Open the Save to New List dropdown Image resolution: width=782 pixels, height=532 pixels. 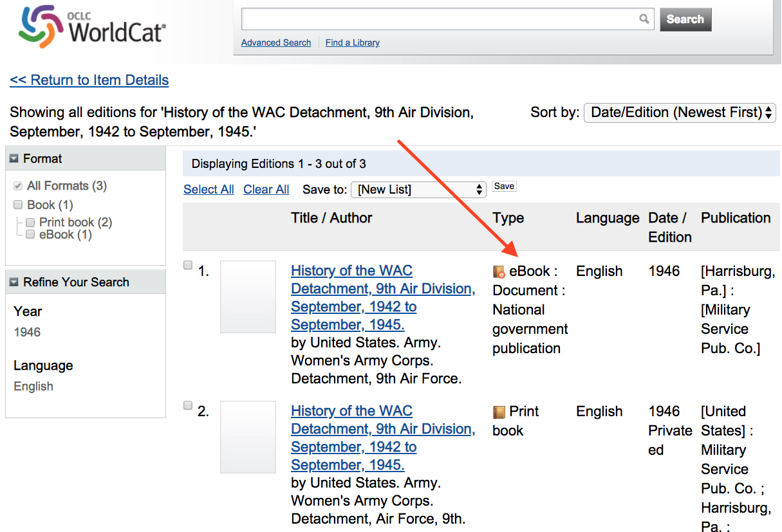click(x=418, y=190)
